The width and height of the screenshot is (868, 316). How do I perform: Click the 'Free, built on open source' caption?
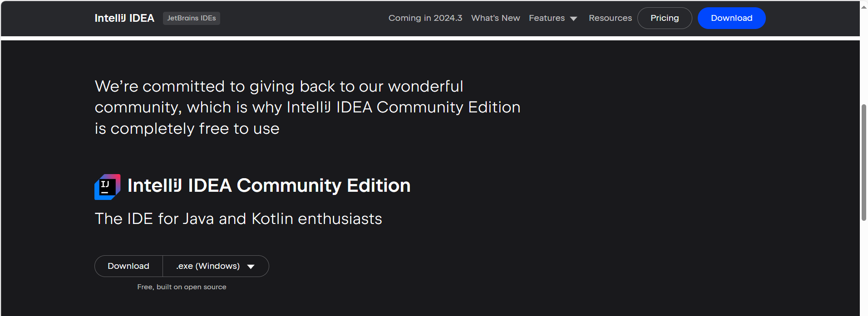click(182, 287)
